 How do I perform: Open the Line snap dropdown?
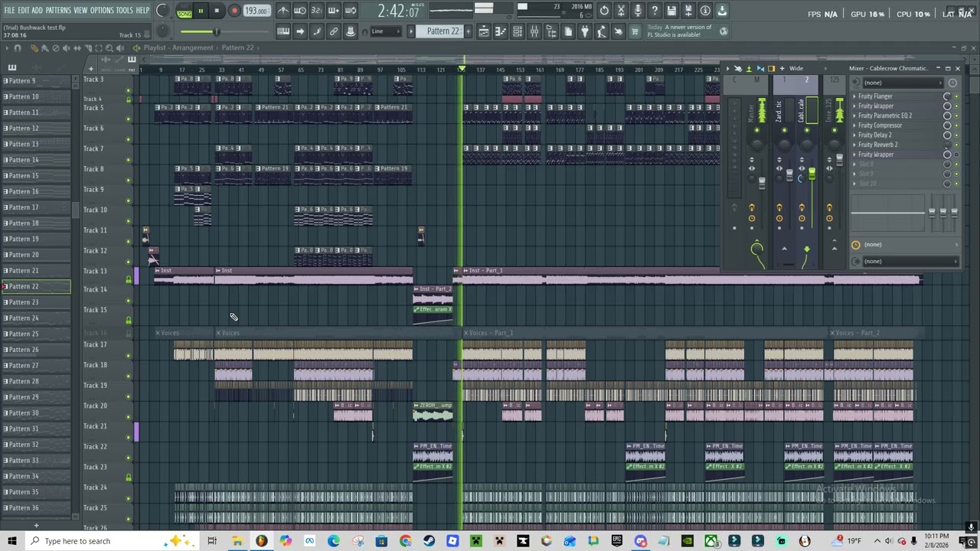pos(387,31)
